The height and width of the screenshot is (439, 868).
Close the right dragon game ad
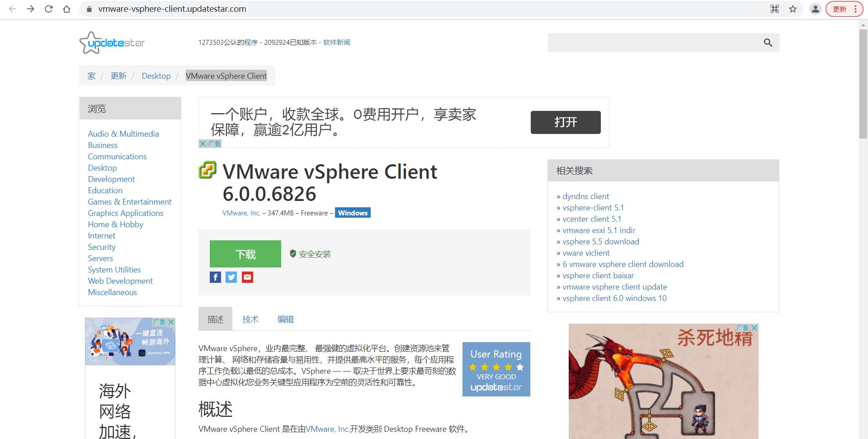[x=754, y=328]
